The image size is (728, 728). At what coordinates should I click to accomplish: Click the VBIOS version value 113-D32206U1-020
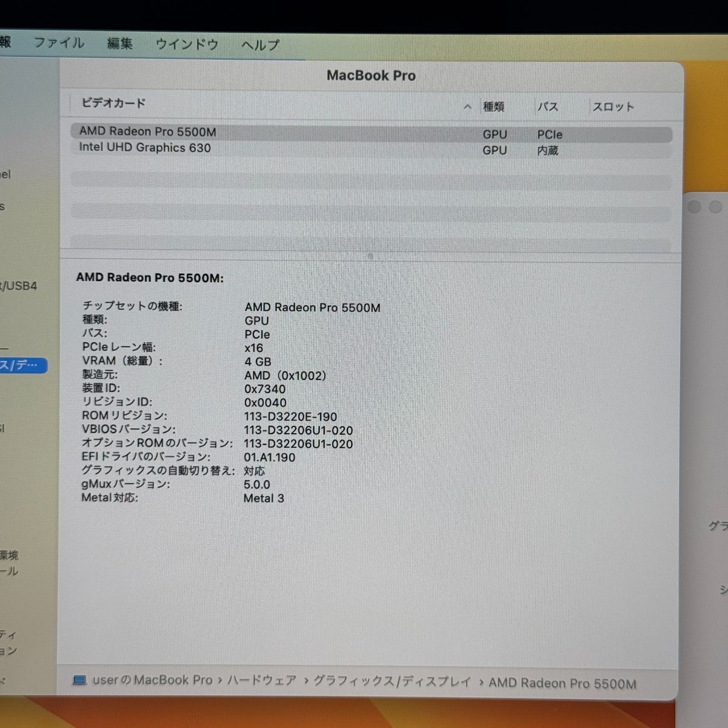tap(298, 430)
